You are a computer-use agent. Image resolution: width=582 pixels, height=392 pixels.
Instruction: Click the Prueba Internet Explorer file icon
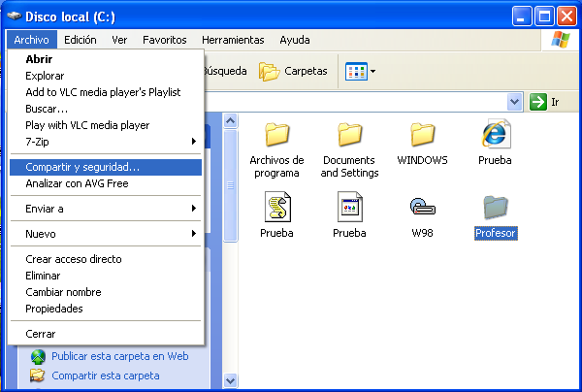pos(496,135)
